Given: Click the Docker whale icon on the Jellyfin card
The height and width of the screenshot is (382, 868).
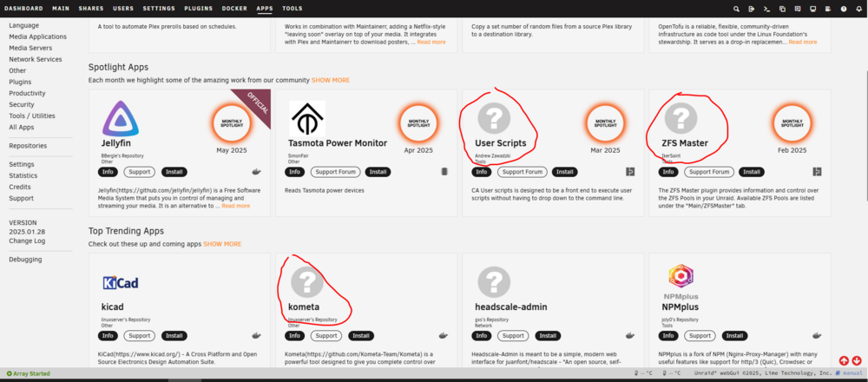Looking at the screenshot, I should click(257, 172).
